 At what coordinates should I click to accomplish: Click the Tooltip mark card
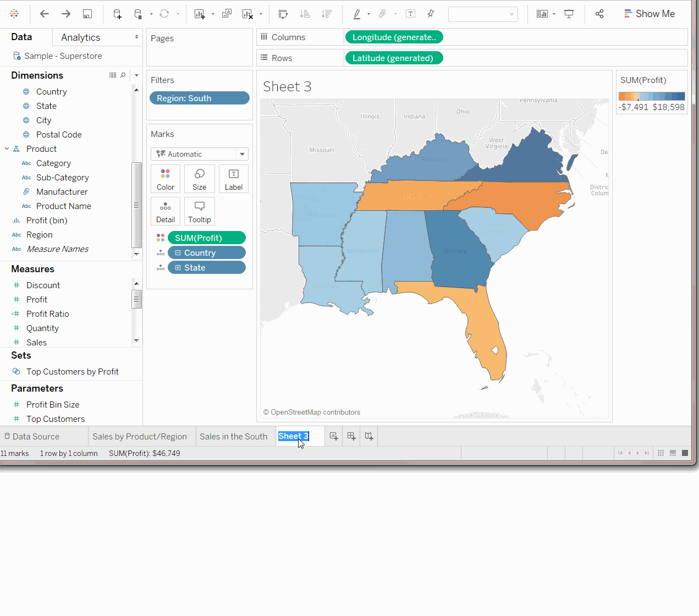pos(199,212)
